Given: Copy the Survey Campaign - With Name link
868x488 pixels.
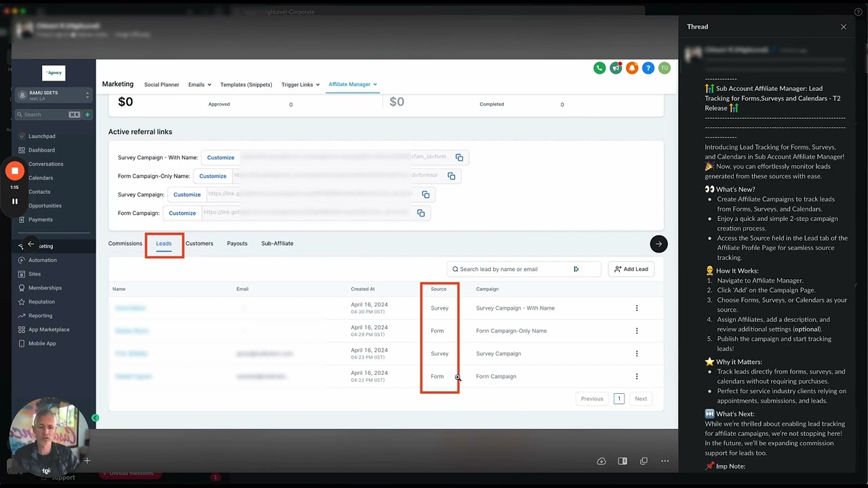Looking at the screenshot, I should pos(459,157).
